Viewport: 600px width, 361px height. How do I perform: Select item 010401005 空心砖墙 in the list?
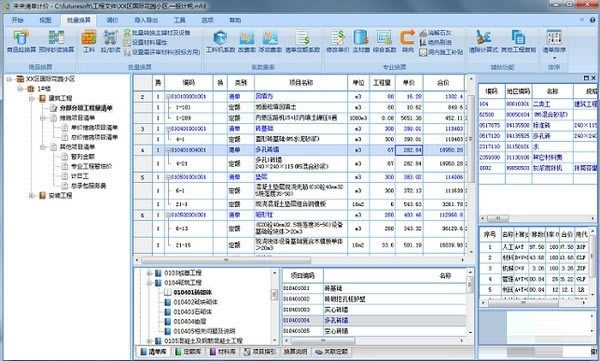pyautogui.click(x=374, y=331)
